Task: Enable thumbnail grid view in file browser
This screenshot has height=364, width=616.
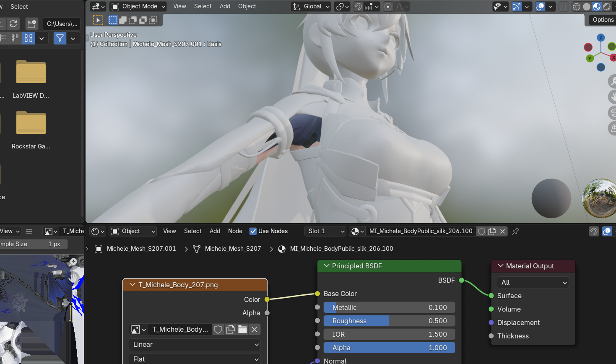Action: tap(29, 38)
